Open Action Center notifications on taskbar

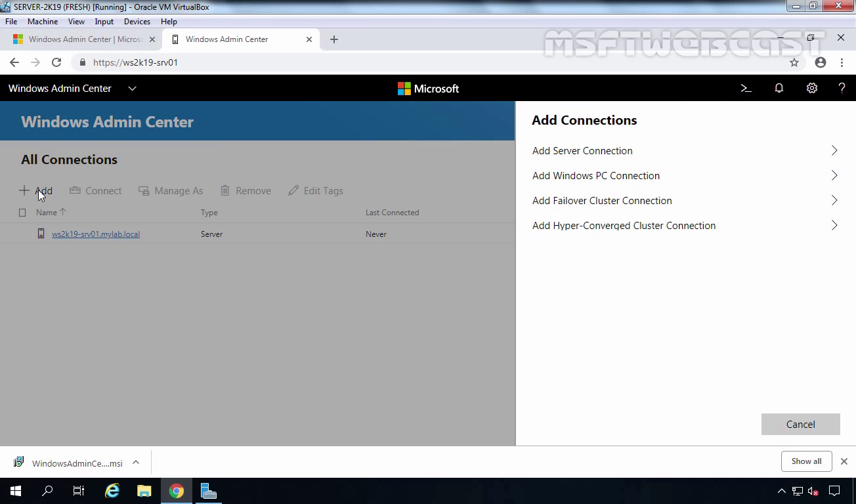coord(834,491)
